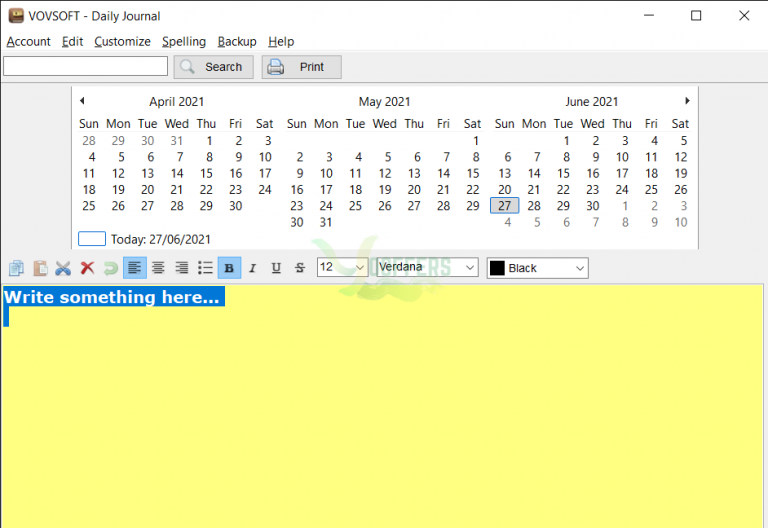Click the April 2021 month header
768x528 pixels.
tap(176, 102)
